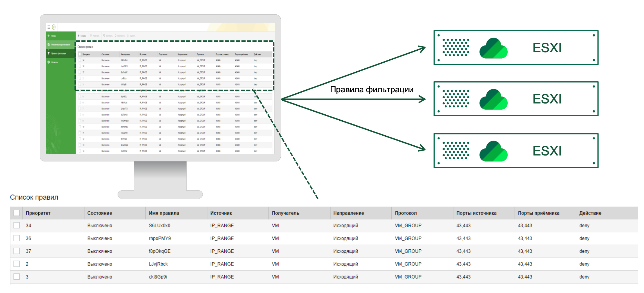This screenshot has height=293, width=644.
Task: Click the deny action of rule ckl8Gp9i
Action: (584, 277)
